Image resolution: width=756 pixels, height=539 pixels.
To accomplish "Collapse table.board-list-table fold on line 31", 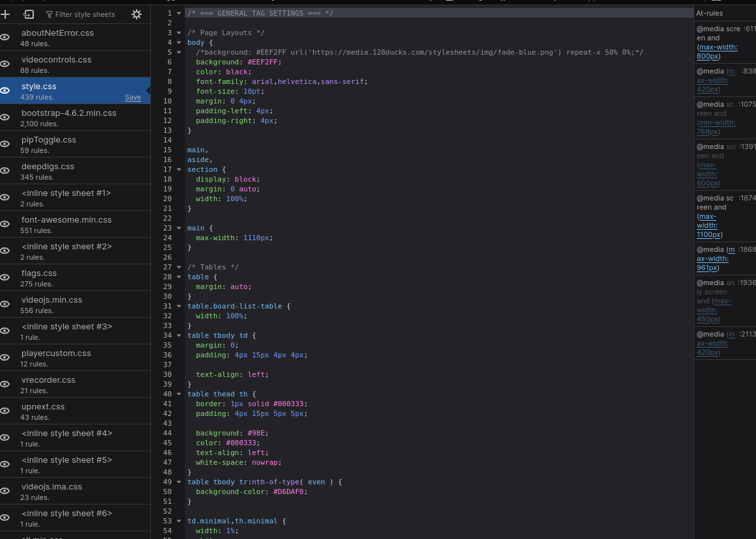I will [179, 306].
